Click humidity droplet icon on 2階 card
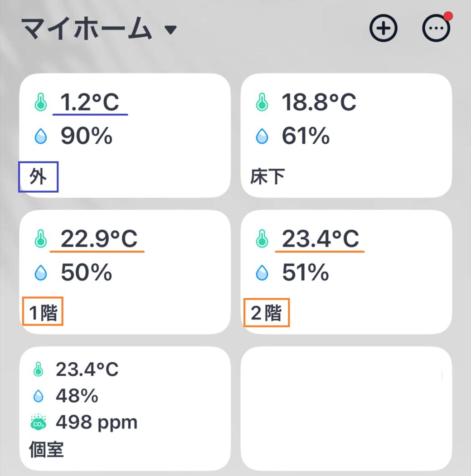Image resolution: width=471 pixels, height=476 pixels. pos(262,273)
